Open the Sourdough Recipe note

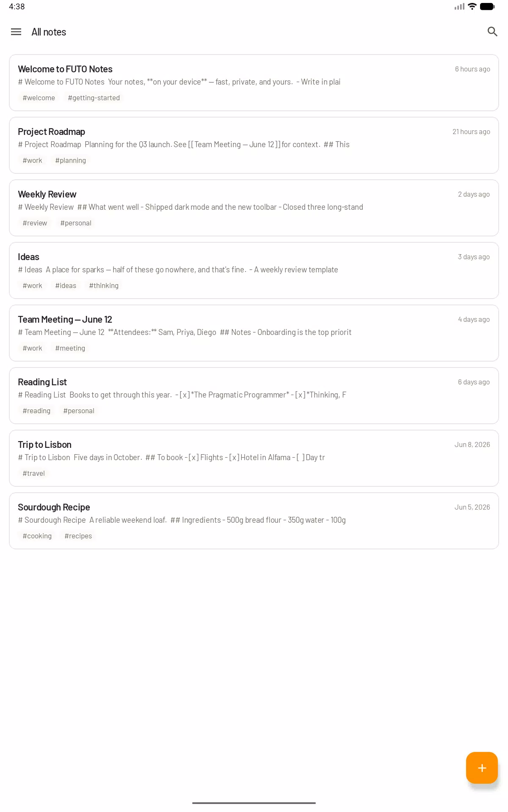254,521
